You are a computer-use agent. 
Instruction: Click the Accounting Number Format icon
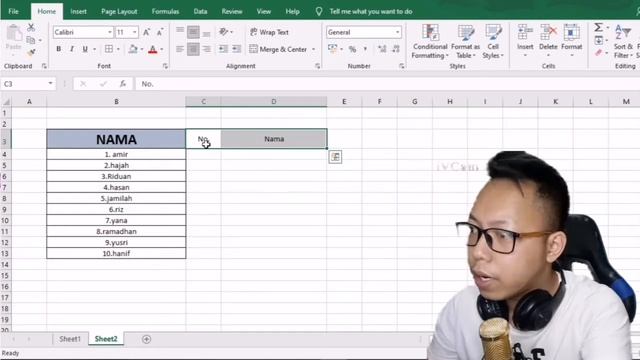333,49
